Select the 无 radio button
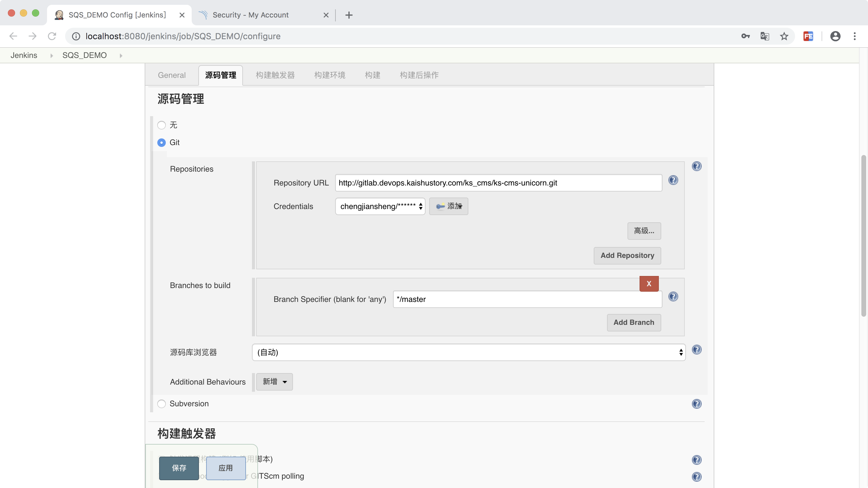Screen dimensions: 868x488 click(x=162, y=125)
